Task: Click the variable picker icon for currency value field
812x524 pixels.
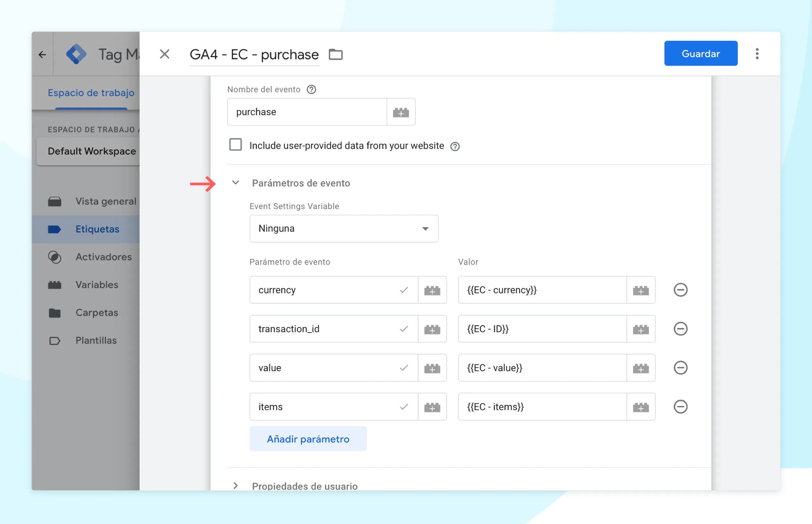Action: (x=641, y=290)
